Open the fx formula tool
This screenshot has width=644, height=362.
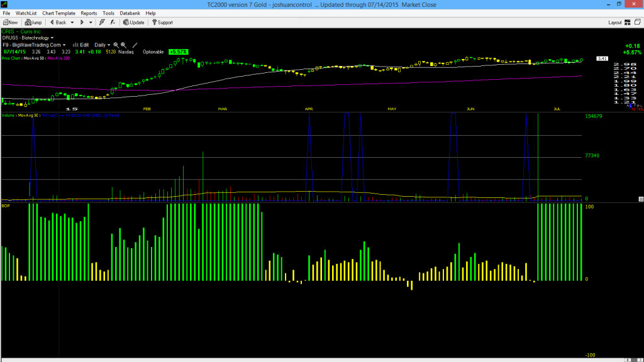point(113,23)
